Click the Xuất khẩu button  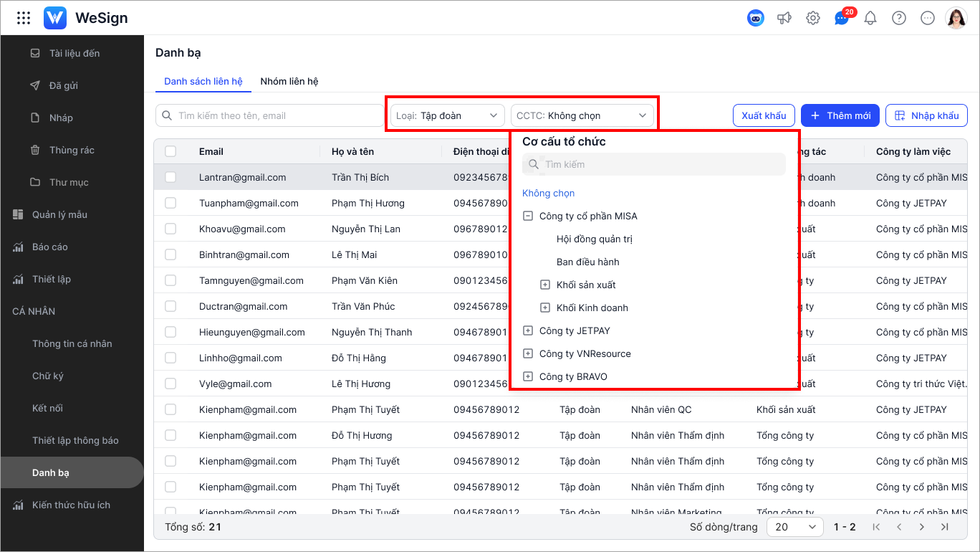764,115
